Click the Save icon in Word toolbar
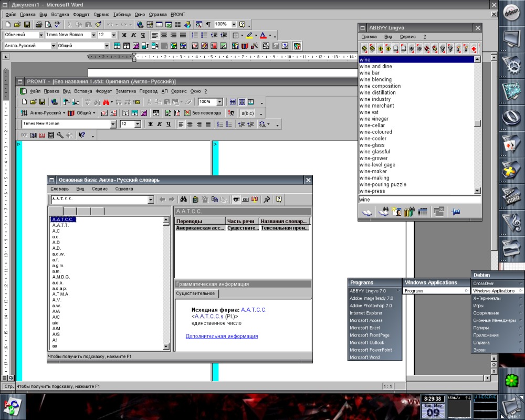This screenshot has height=420, width=525. tap(27, 25)
